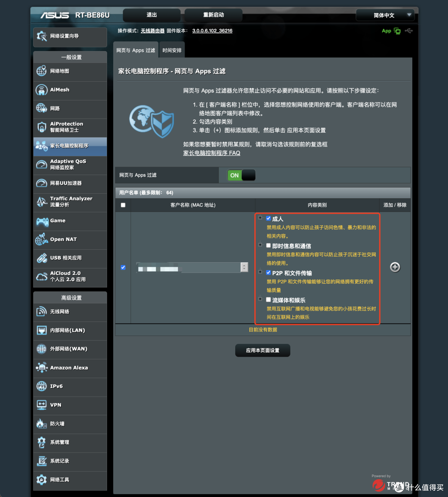The width and height of the screenshot is (448, 497).
Task: Open the Adaptive QoS gauge icon
Action: [41, 165]
